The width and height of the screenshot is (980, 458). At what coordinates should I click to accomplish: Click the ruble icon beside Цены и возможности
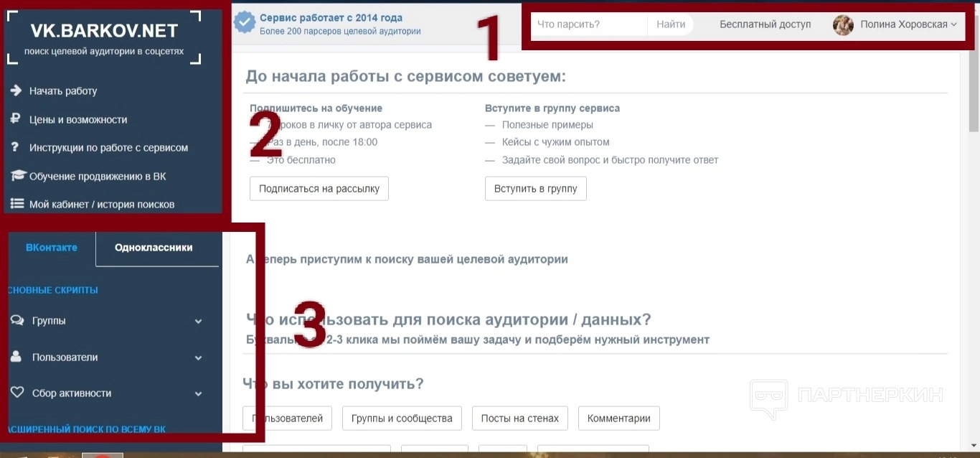15,119
